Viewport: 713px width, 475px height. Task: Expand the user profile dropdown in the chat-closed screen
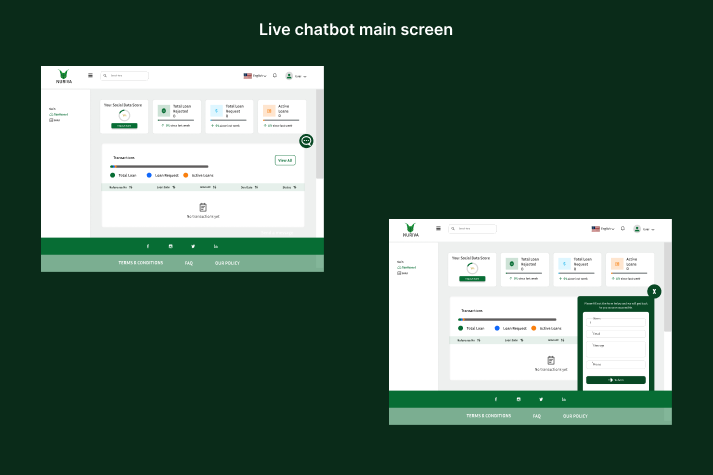(296, 76)
